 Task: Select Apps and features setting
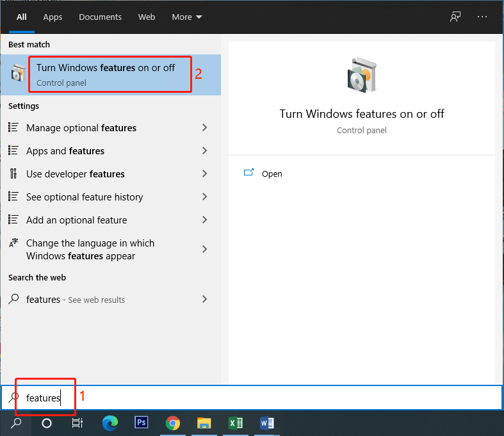(111, 151)
